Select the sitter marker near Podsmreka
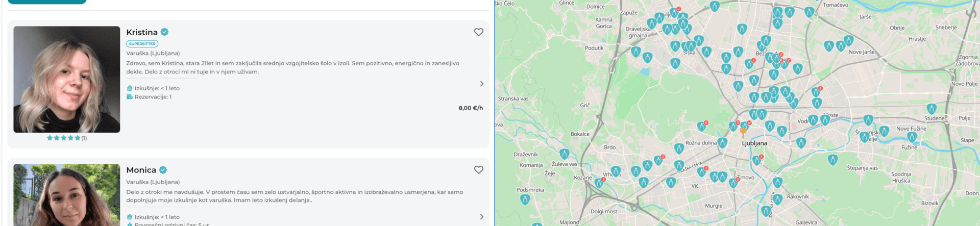Image resolution: width=980 pixels, height=226 pixels. pyautogui.click(x=525, y=199)
